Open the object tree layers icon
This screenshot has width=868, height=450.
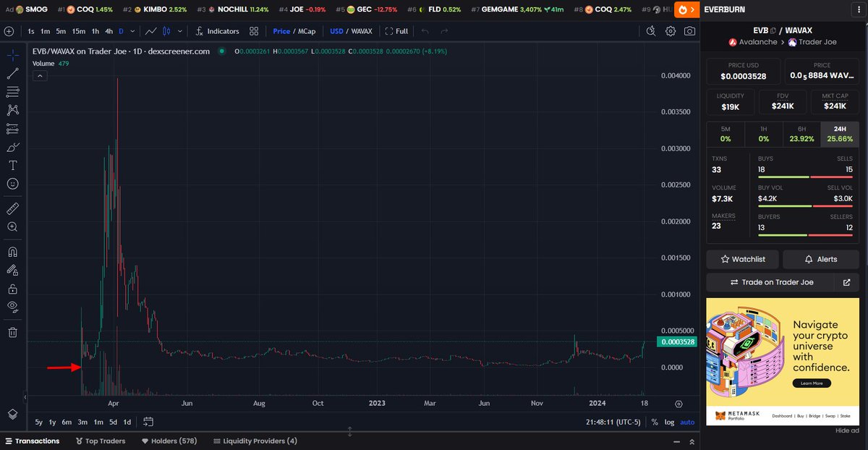12,414
